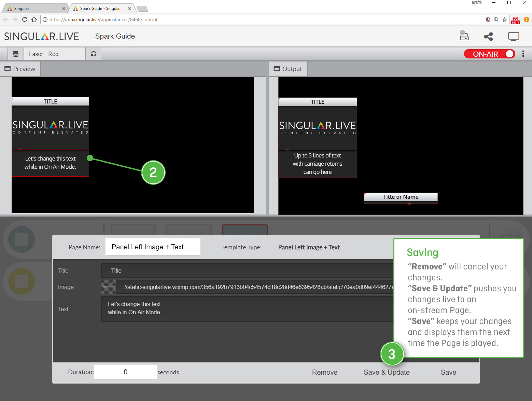
Task: Click the browser address bar URL
Action: tap(103, 19)
